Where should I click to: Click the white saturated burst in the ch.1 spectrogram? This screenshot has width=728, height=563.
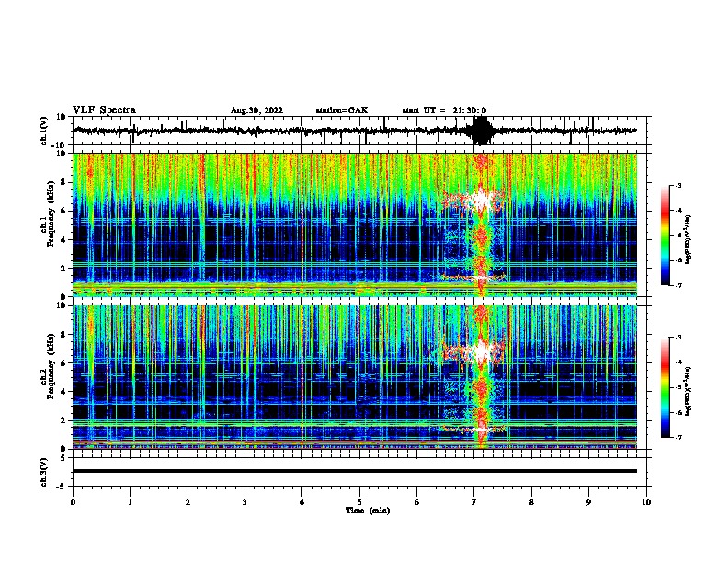pos(481,200)
